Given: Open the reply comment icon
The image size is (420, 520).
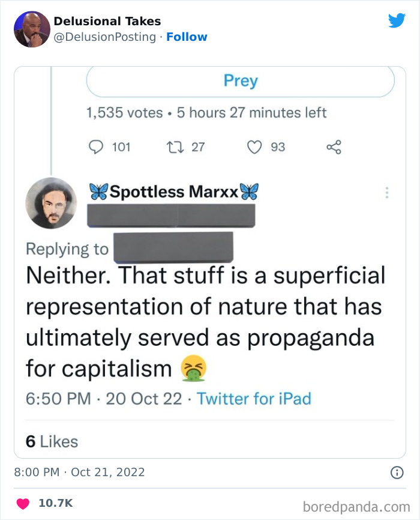Looking at the screenshot, I should tap(96, 147).
